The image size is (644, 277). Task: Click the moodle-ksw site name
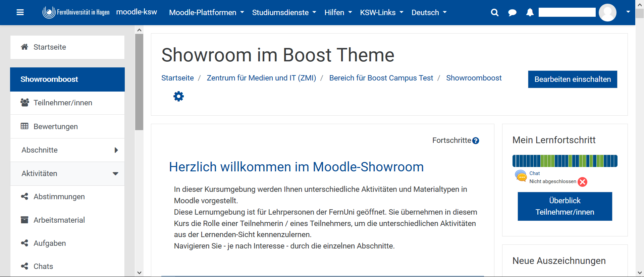137,12
